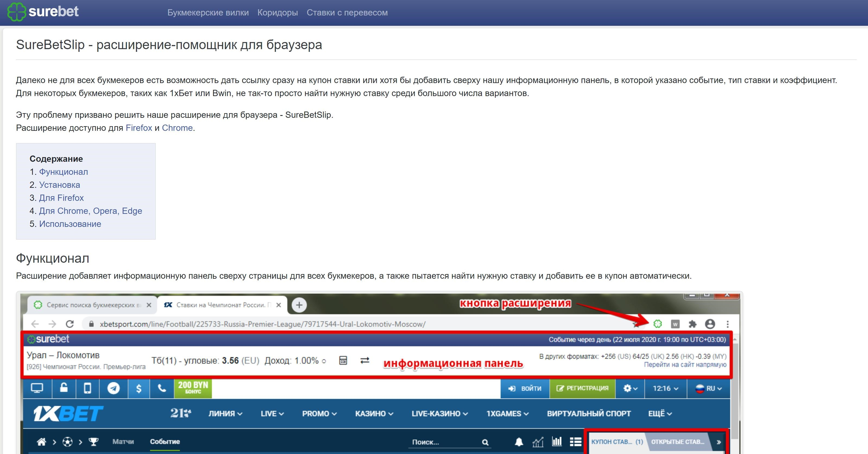The width and height of the screenshot is (868, 454).
Task: Open the surebet logo home link
Action: tap(43, 12)
